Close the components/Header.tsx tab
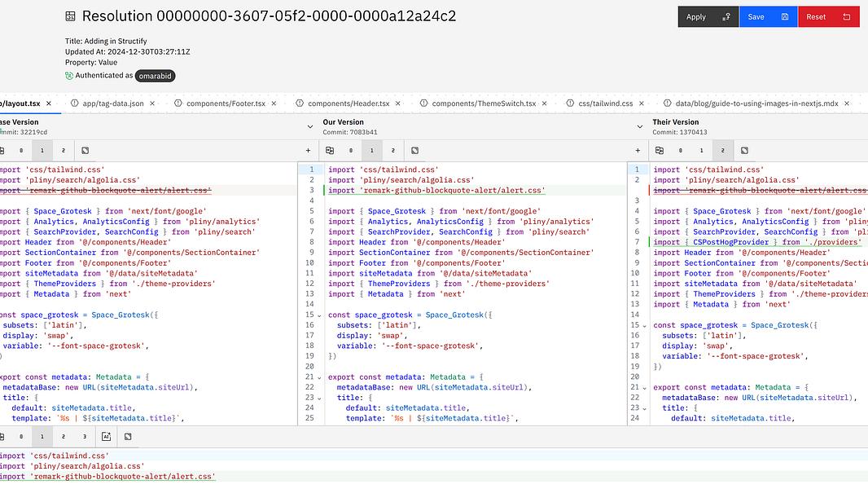 398,104
